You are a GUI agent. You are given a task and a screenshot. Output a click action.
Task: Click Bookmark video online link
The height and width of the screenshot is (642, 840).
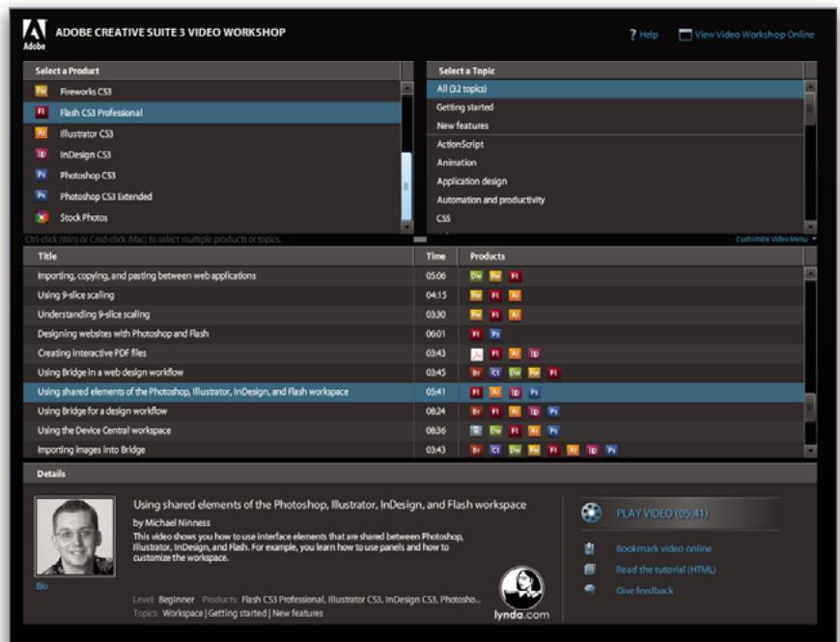point(663,548)
